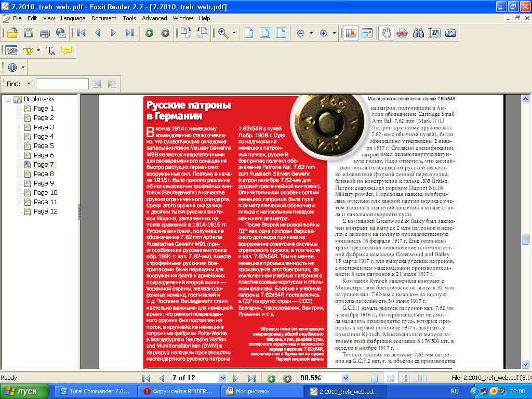This screenshot has height=399, width=532.
Task: Switch to the Opera forum taskbar window
Action: pos(179,391)
